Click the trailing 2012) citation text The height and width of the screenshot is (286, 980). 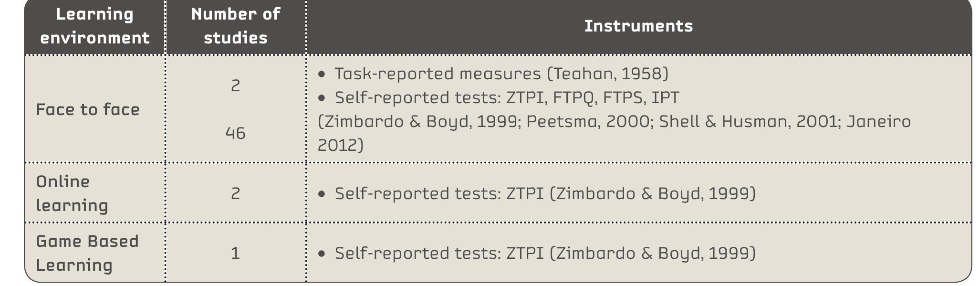341,145
